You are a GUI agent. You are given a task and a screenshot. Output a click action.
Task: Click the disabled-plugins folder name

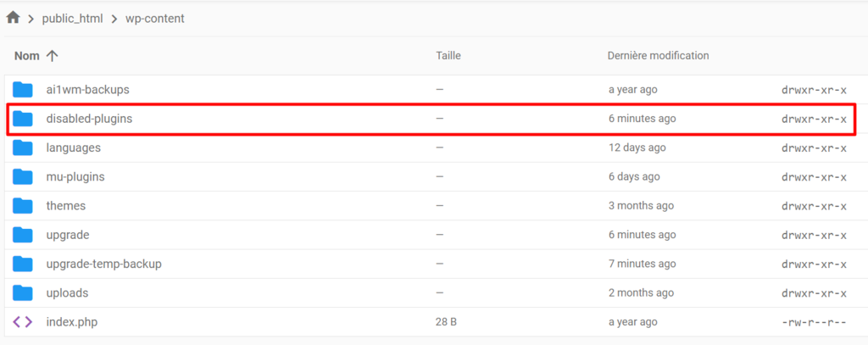89,119
